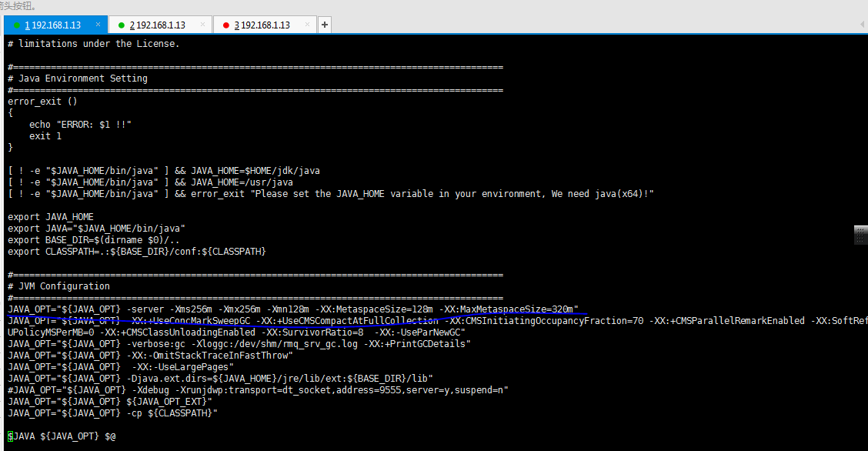The image size is (868, 451).
Task: Click the commented '#JAVA_OPT' -Xdebug line
Action: 258,390
